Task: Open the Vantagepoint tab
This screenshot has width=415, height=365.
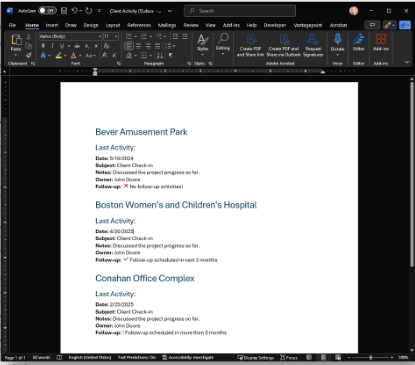Action: click(x=308, y=25)
